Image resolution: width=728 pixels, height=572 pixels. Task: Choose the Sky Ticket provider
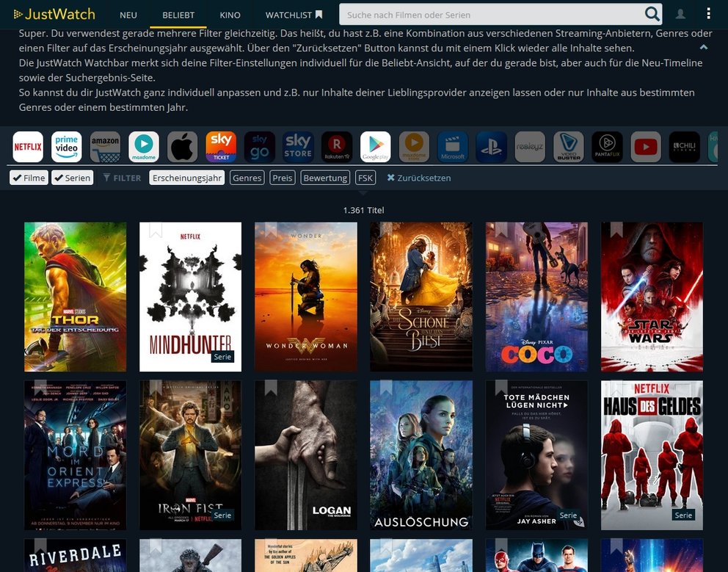221,147
